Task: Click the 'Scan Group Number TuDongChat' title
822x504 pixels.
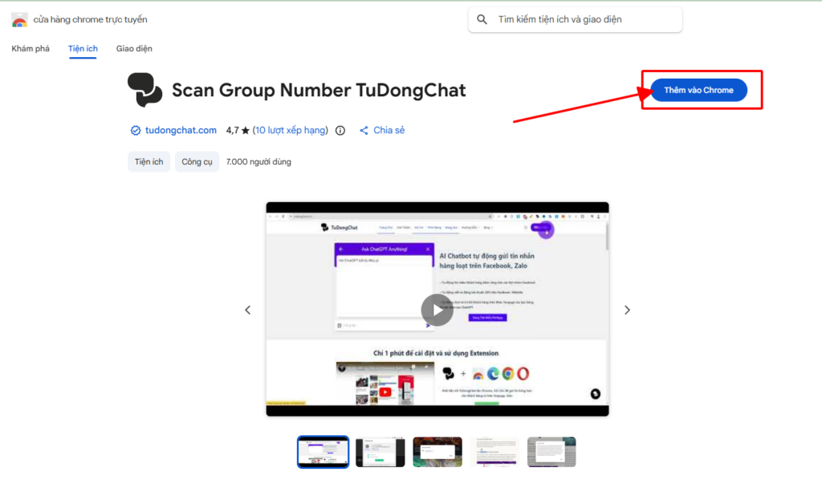Action: [319, 90]
